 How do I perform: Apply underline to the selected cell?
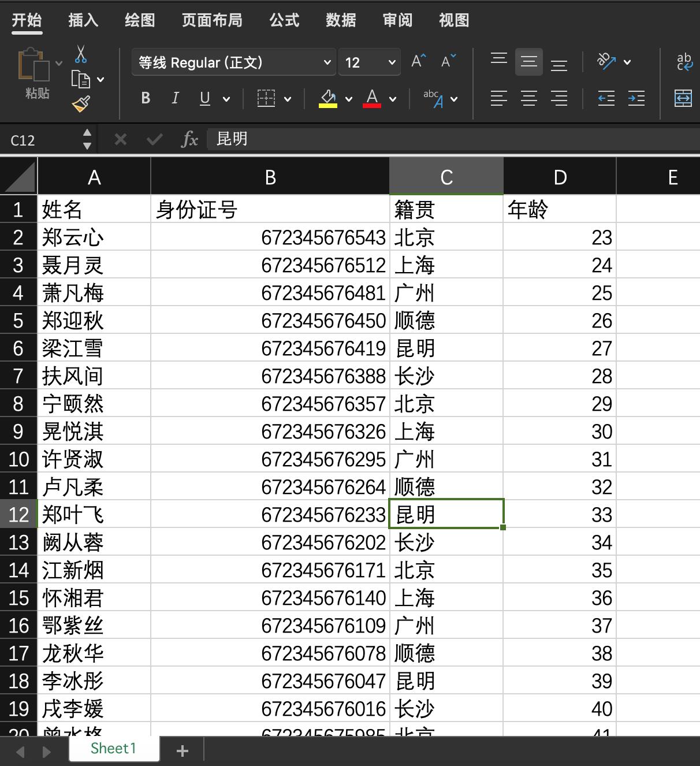click(x=204, y=98)
